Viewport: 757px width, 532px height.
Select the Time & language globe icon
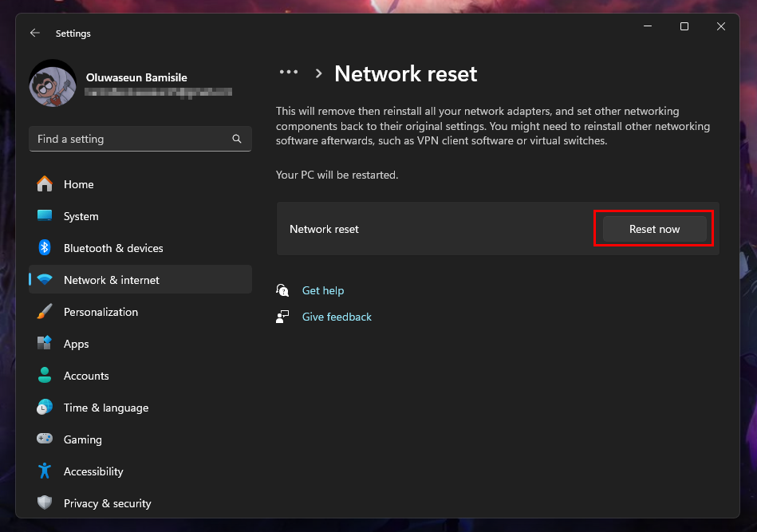[45, 408]
